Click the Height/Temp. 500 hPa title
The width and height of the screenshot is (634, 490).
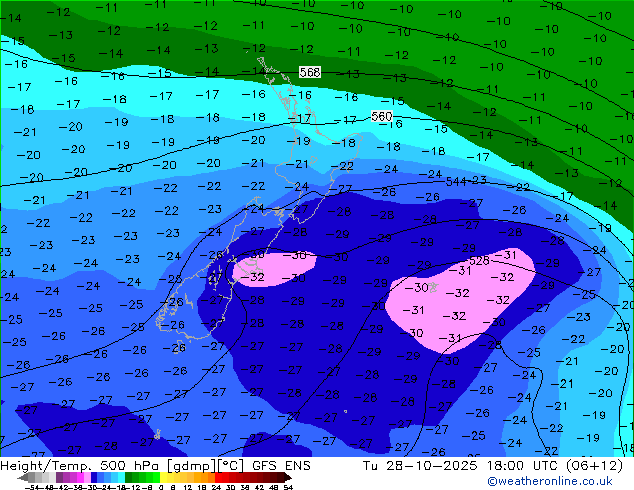[80, 466]
